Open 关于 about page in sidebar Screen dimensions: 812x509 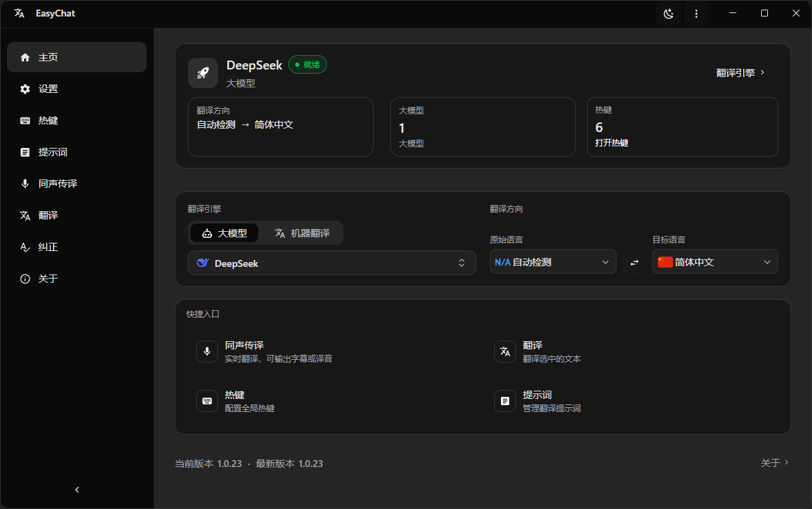(76, 279)
